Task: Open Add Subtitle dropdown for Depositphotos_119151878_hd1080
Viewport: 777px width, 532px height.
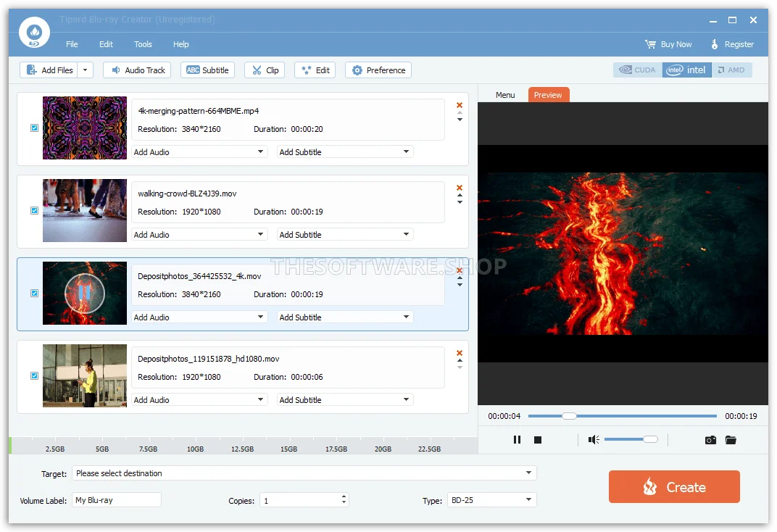Action: click(x=345, y=400)
